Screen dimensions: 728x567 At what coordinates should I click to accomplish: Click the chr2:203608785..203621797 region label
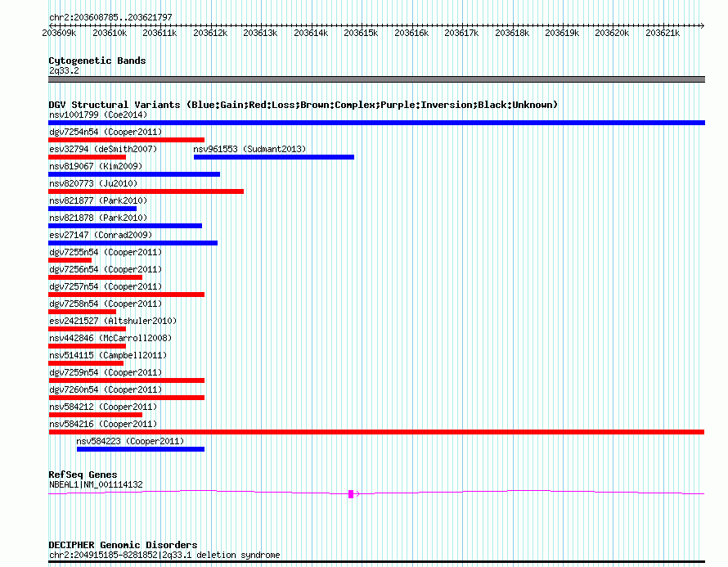[x=110, y=17]
